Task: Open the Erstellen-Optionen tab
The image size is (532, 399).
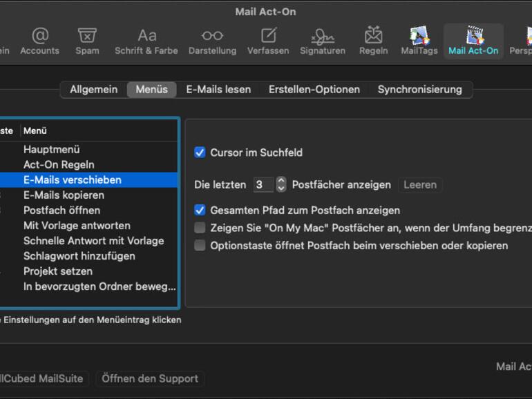Action: [x=314, y=90]
